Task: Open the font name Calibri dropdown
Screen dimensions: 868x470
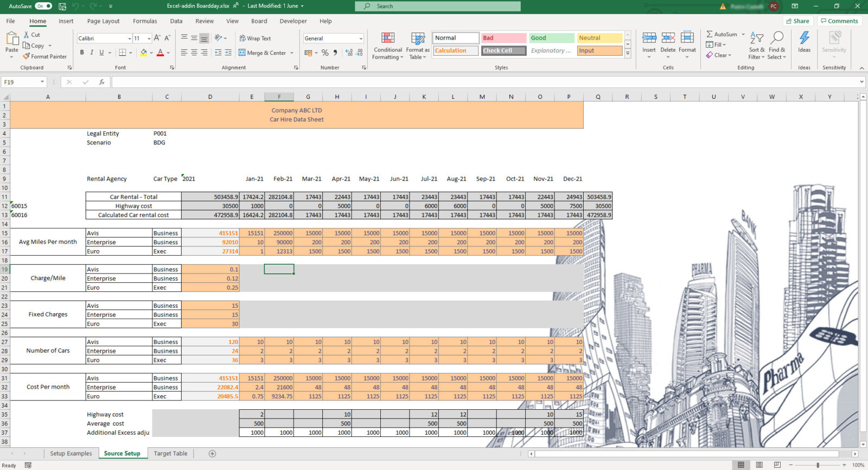Action: 130,39
